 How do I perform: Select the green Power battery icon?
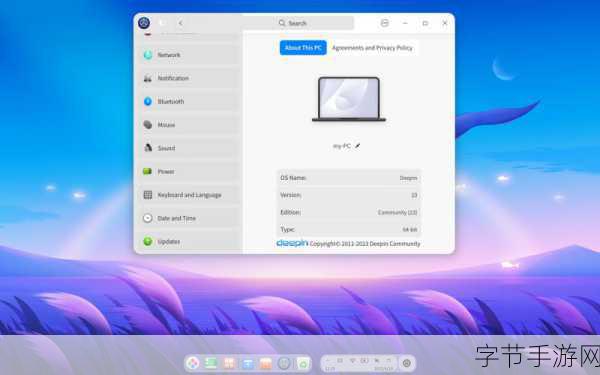(148, 171)
